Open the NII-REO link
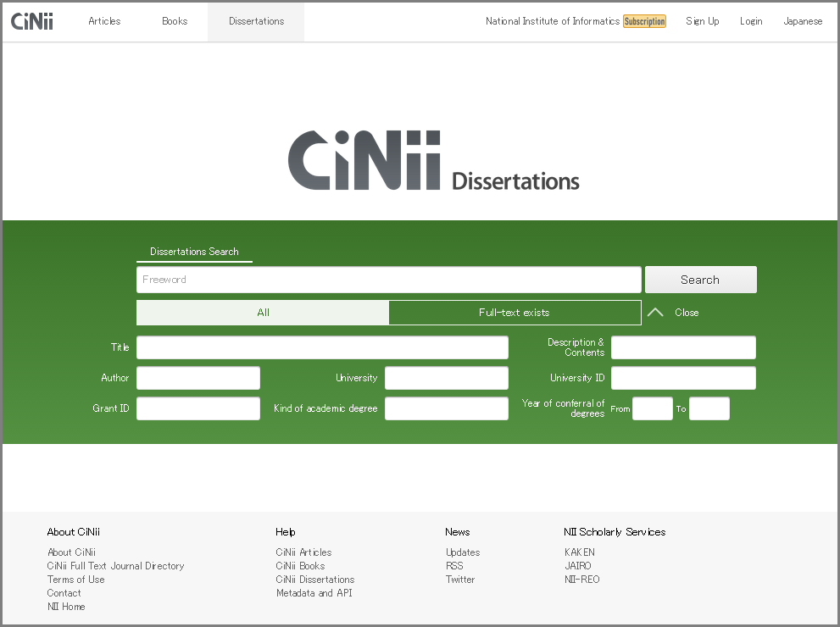 (582, 580)
